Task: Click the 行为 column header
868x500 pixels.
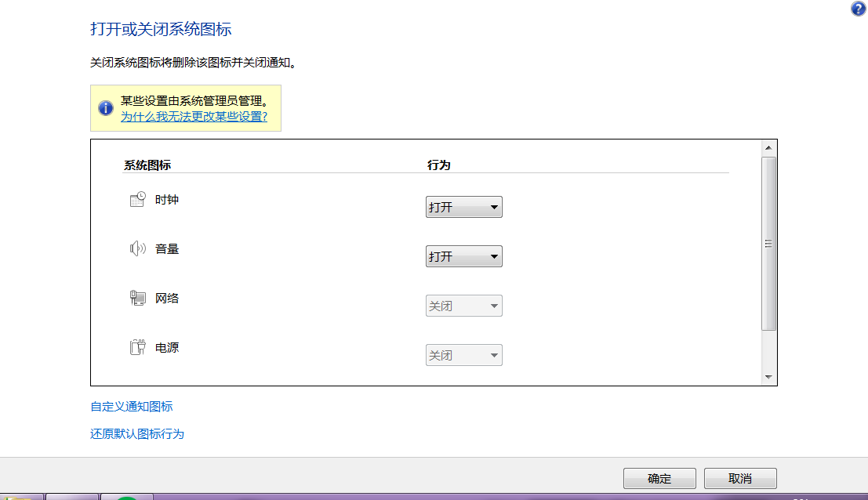Action: pyautogui.click(x=438, y=165)
